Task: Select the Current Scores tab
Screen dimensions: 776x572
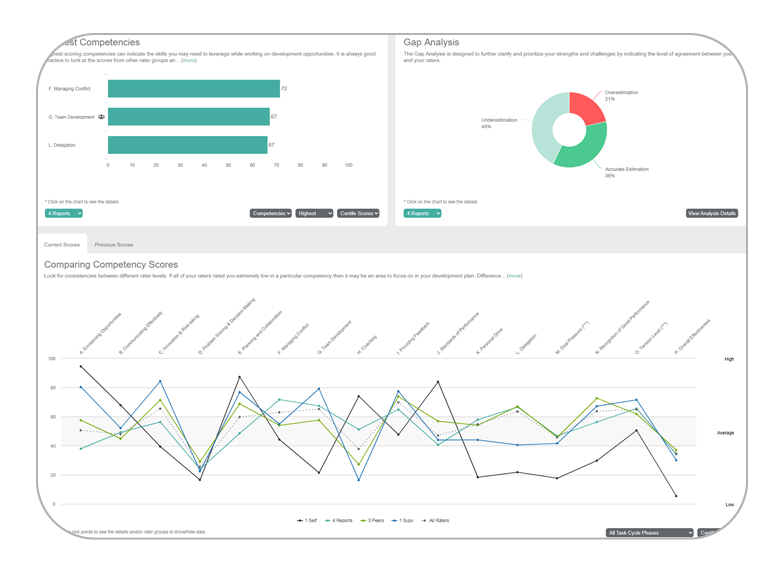Action: tap(63, 244)
